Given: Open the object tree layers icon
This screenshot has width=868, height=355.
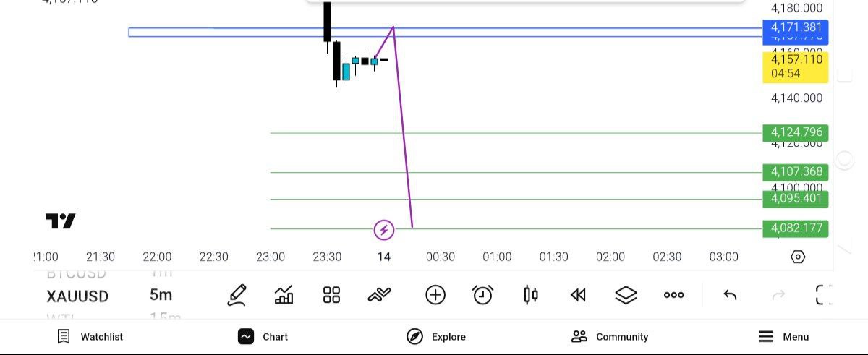Looking at the screenshot, I should [626, 295].
